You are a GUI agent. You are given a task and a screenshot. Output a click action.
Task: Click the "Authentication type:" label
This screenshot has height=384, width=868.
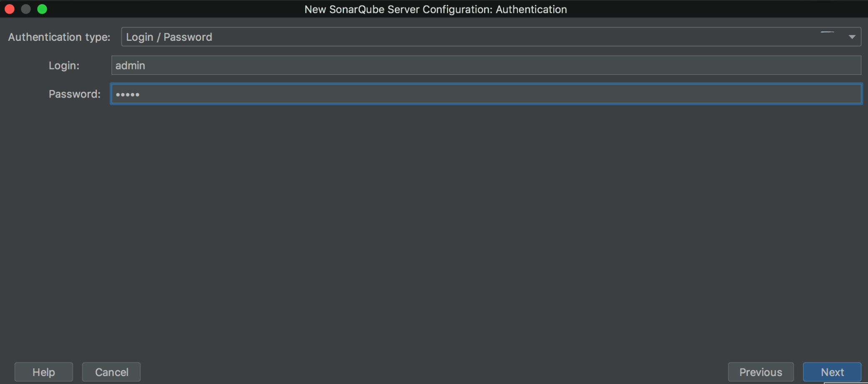click(58, 37)
